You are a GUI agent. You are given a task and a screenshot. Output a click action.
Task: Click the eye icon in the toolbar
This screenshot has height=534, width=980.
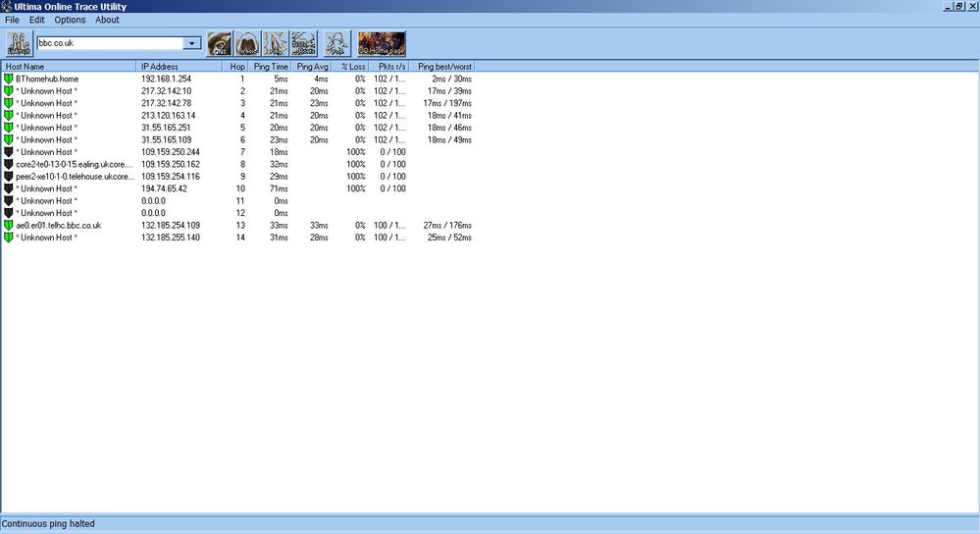click(x=220, y=44)
